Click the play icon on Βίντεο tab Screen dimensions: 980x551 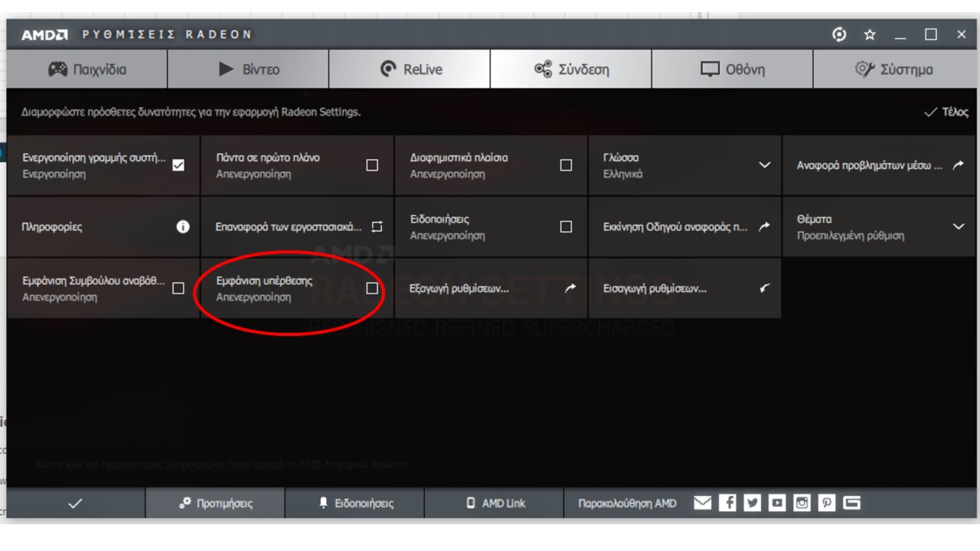226,70
